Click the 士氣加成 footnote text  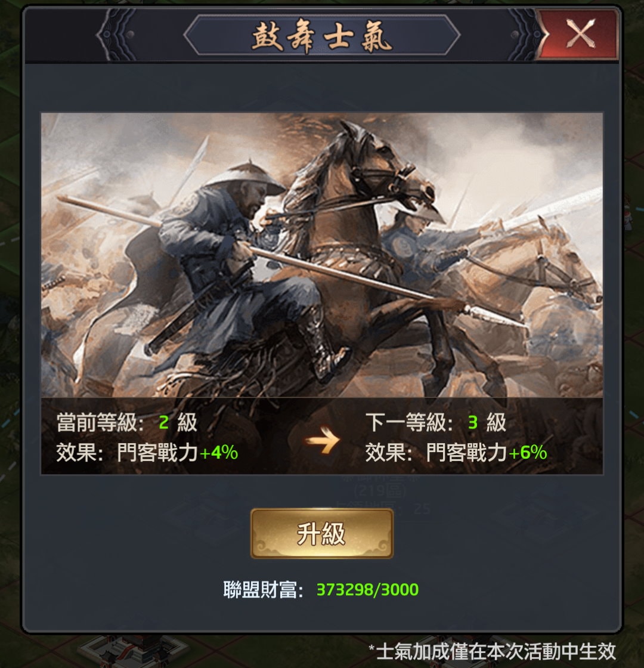click(492, 651)
